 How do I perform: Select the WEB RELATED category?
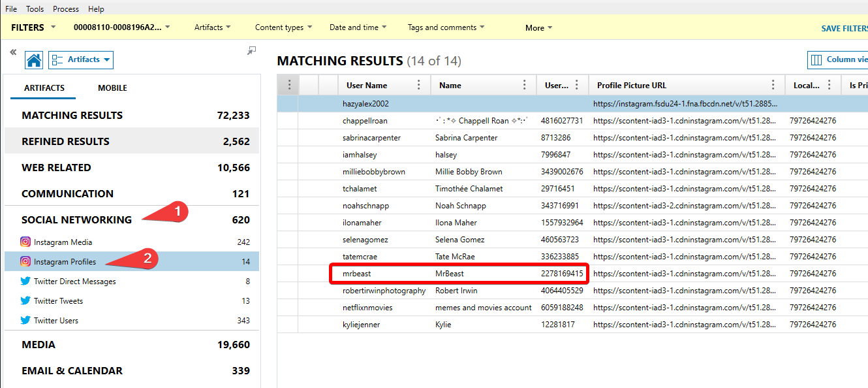tap(132, 167)
